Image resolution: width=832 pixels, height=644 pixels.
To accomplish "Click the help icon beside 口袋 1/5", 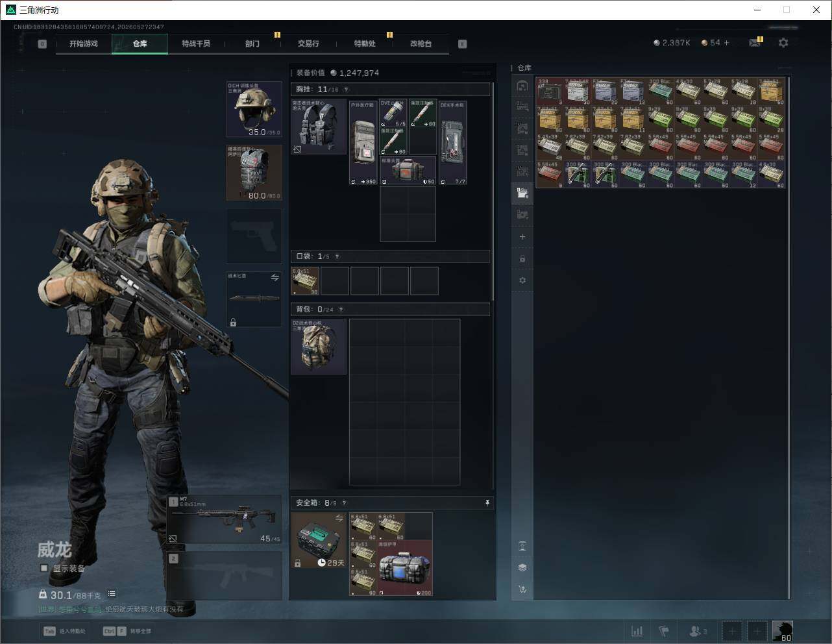I will coord(337,256).
